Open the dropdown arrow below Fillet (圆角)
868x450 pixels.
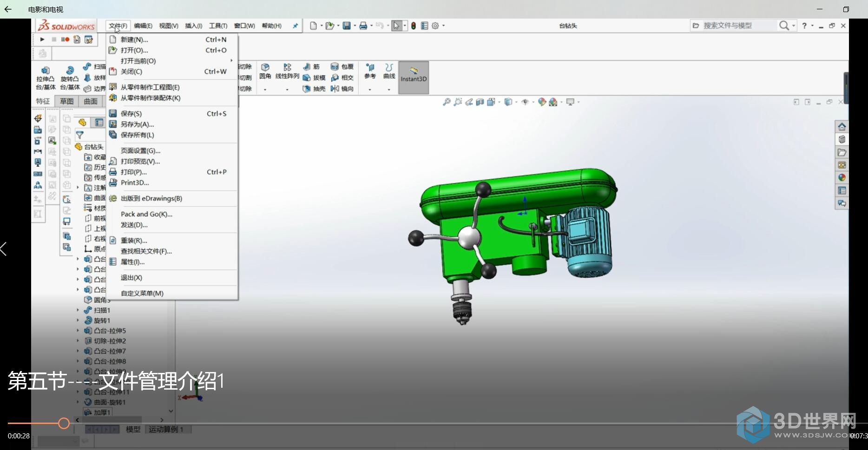pos(265,89)
